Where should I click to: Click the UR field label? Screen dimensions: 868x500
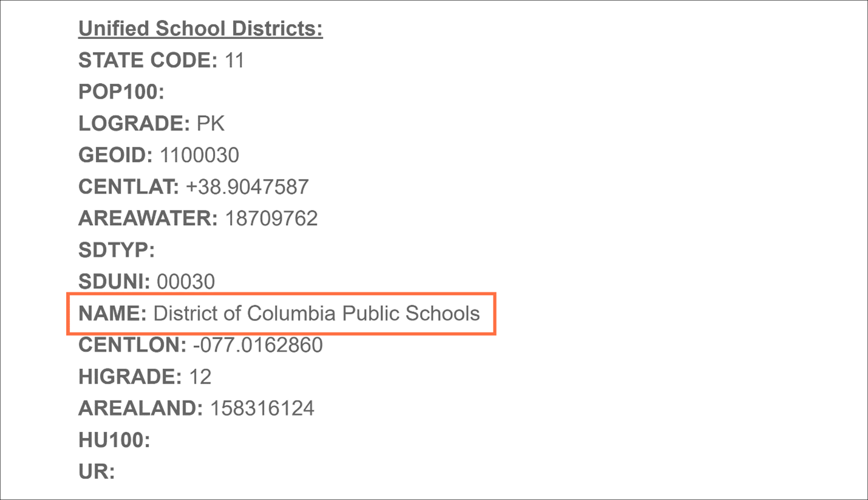click(97, 471)
